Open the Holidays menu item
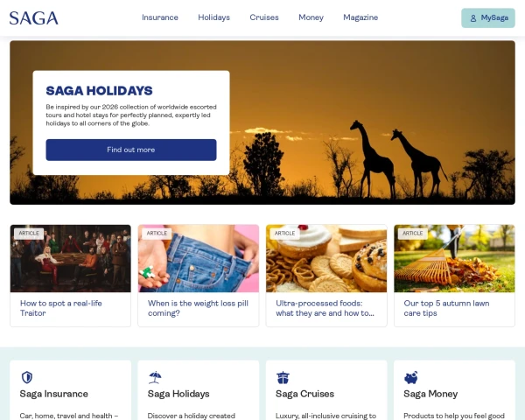 pos(214,17)
